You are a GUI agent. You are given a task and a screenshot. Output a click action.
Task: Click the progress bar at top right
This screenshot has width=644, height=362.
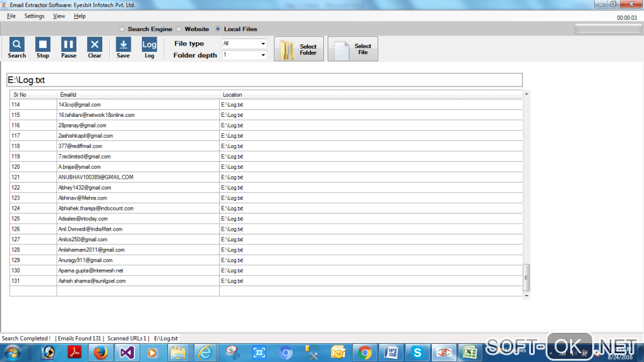(x=608, y=29)
